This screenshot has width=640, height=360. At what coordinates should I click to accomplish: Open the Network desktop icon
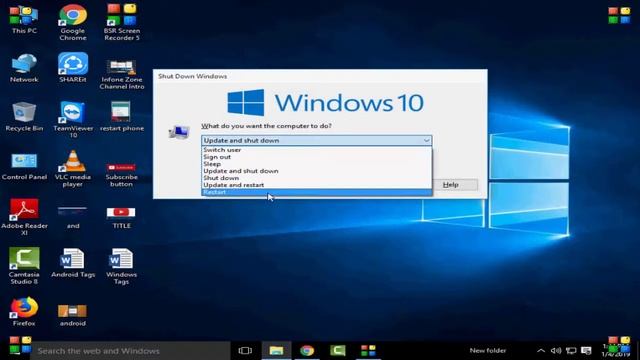coord(24,68)
